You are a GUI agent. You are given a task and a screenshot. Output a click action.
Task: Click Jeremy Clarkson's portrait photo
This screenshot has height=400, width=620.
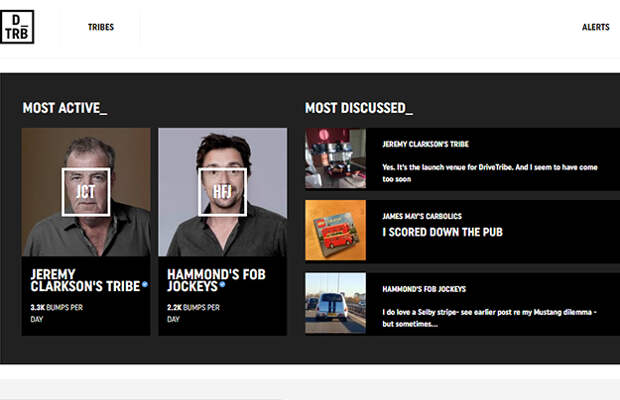point(86,192)
